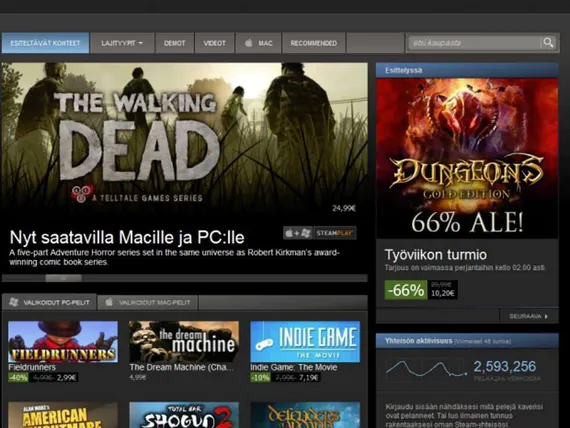This screenshot has height=428, width=570.
Task: Select the Valikoidut Mac-pelit tab
Action: [148, 303]
